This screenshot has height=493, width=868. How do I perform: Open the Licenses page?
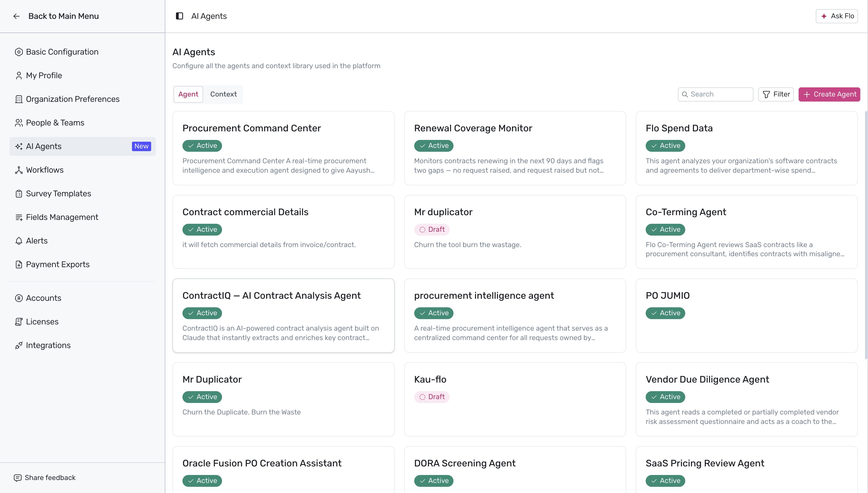pos(83,322)
